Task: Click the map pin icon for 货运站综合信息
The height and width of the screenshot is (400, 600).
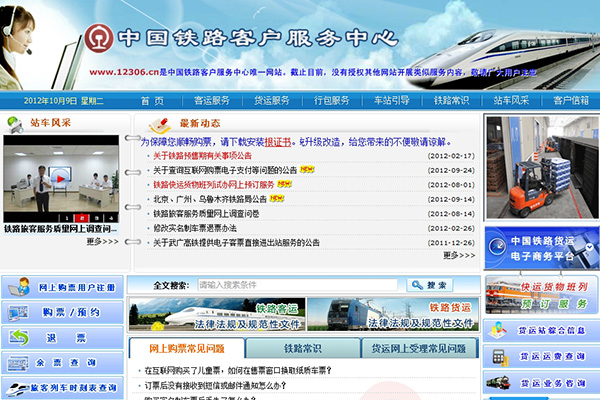Action: coord(499,331)
